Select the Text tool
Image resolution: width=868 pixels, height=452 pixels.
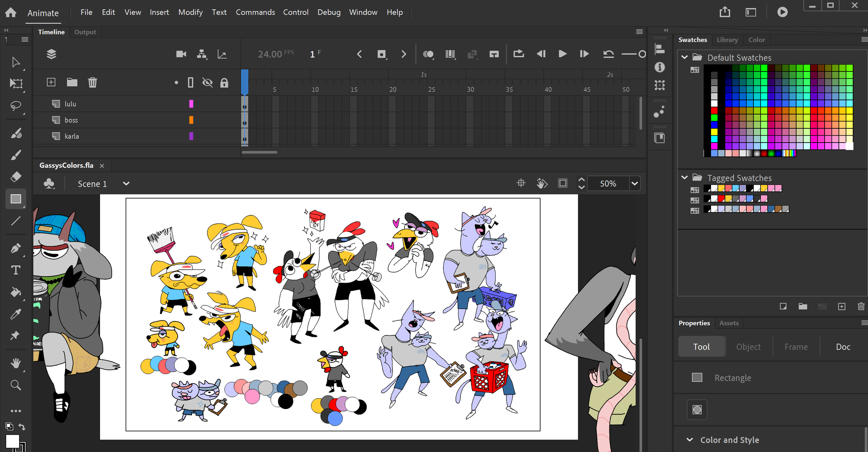16,270
